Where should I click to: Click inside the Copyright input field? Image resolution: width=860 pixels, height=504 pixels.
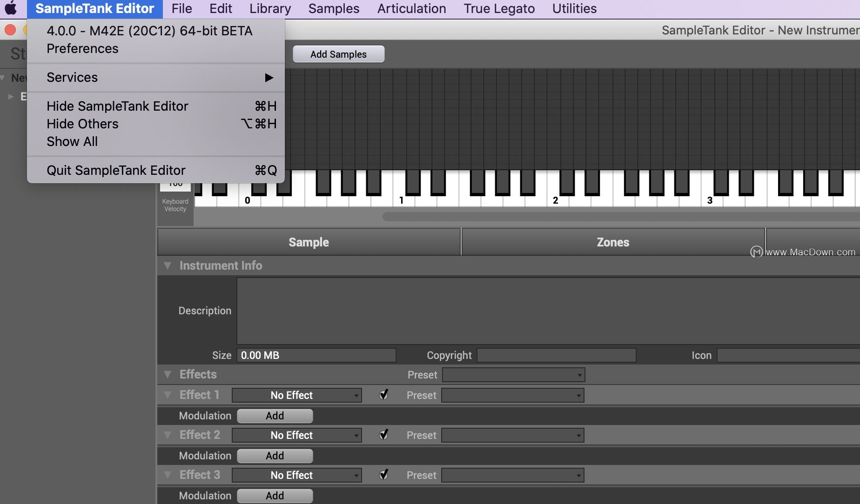point(557,355)
